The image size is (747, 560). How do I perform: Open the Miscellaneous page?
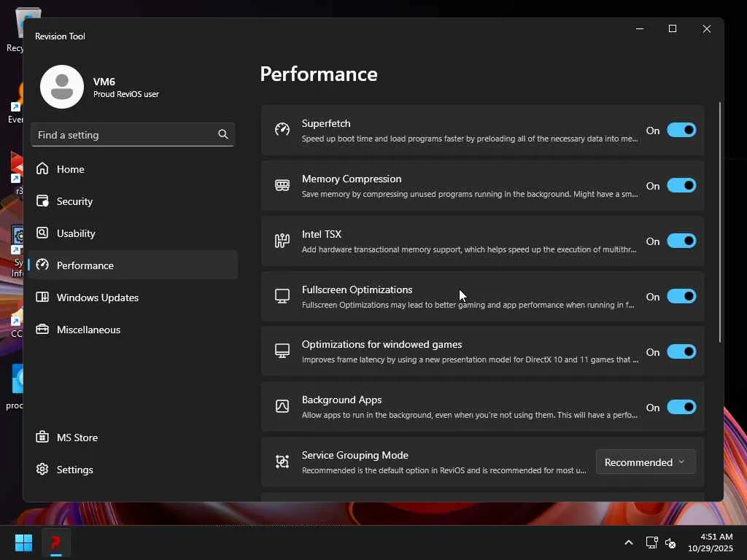pyautogui.click(x=88, y=330)
